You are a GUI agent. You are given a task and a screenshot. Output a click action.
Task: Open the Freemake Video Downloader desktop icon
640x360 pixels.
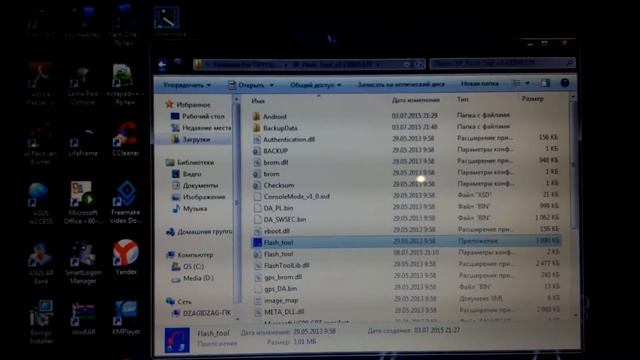click(x=126, y=202)
